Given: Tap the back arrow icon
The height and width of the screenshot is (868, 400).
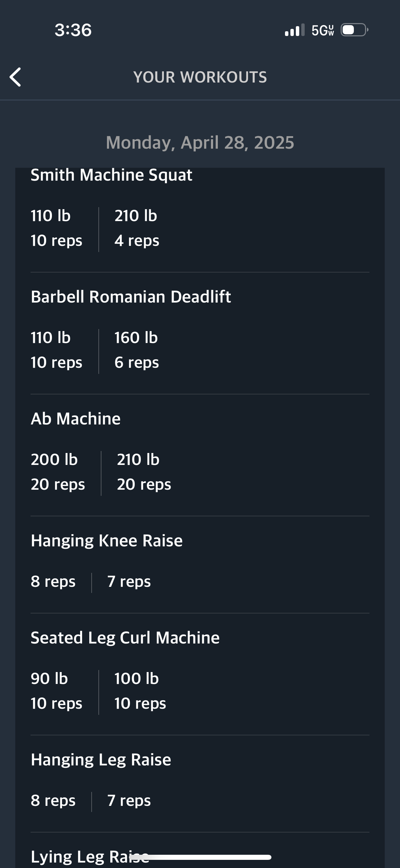Looking at the screenshot, I should point(15,77).
